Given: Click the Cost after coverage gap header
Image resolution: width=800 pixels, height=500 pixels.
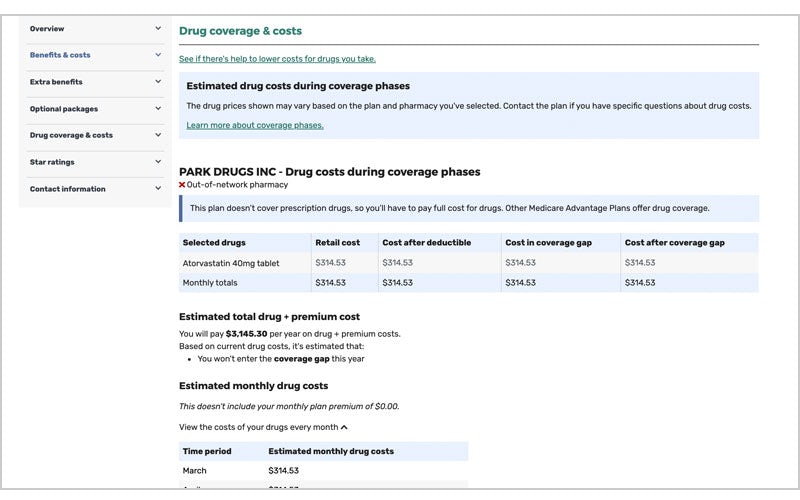Looking at the screenshot, I should (x=674, y=242).
